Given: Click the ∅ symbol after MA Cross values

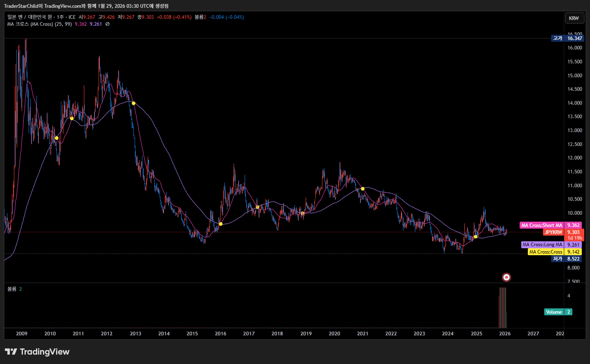Looking at the screenshot, I should [x=107, y=24].
